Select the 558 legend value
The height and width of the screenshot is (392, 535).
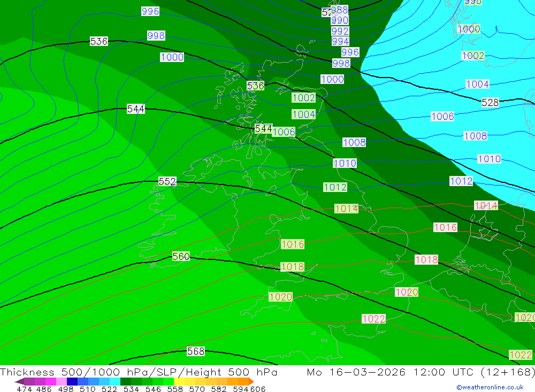point(175,389)
